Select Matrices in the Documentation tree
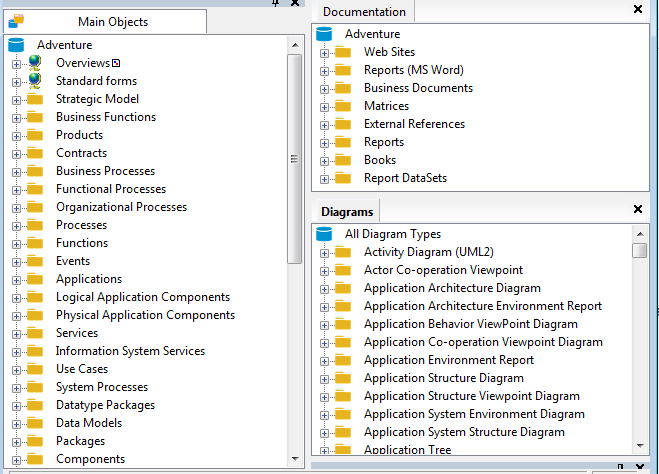 tap(386, 106)
